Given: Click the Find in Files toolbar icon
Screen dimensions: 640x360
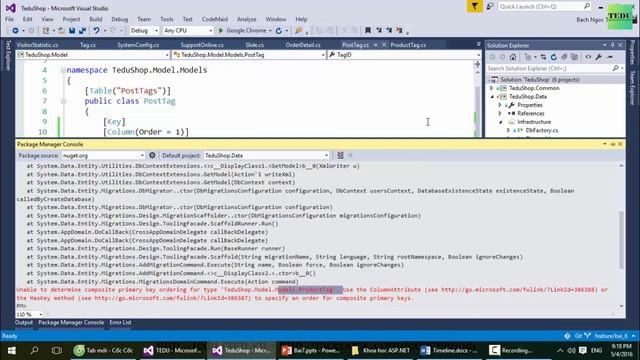Looking at the screenshot, I should click(299, 31).
